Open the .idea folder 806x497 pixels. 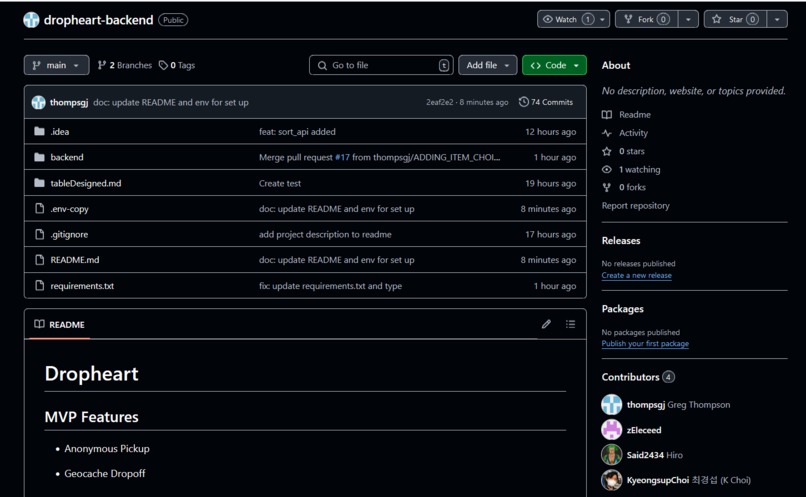click(x=60, y=132)
